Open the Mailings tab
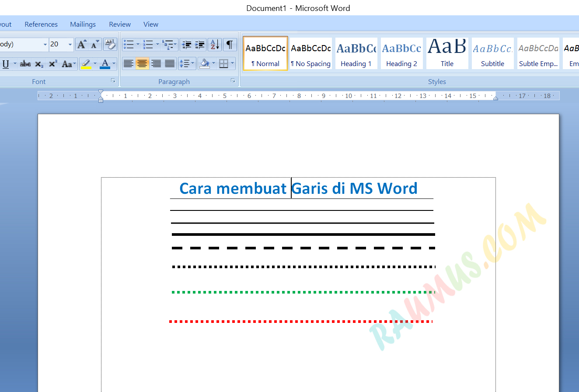 pos(83,24)
